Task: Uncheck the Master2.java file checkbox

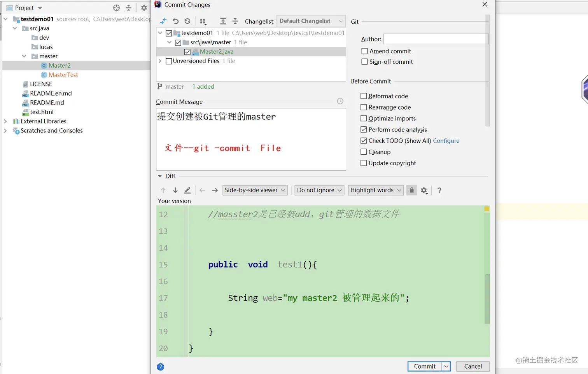Action: 187,52
